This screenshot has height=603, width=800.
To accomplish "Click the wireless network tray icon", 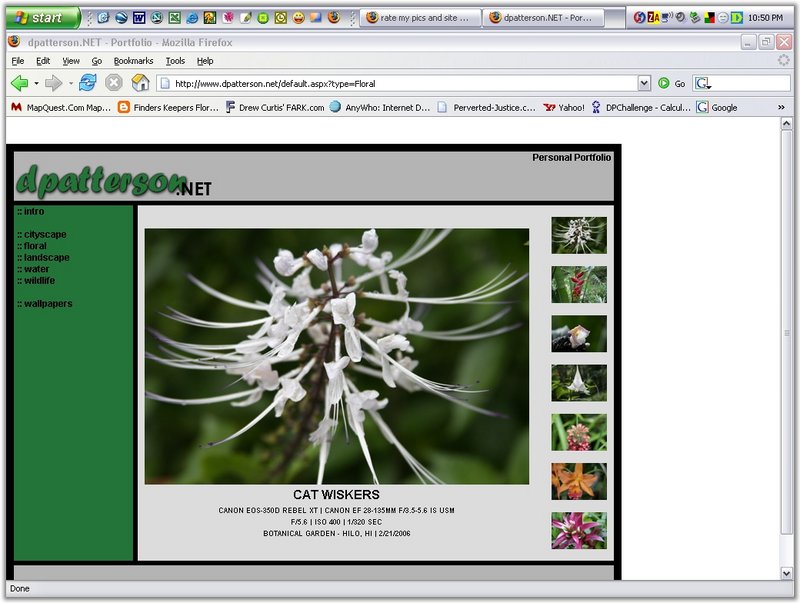I will pyautogui.click(x=667, y=18).
